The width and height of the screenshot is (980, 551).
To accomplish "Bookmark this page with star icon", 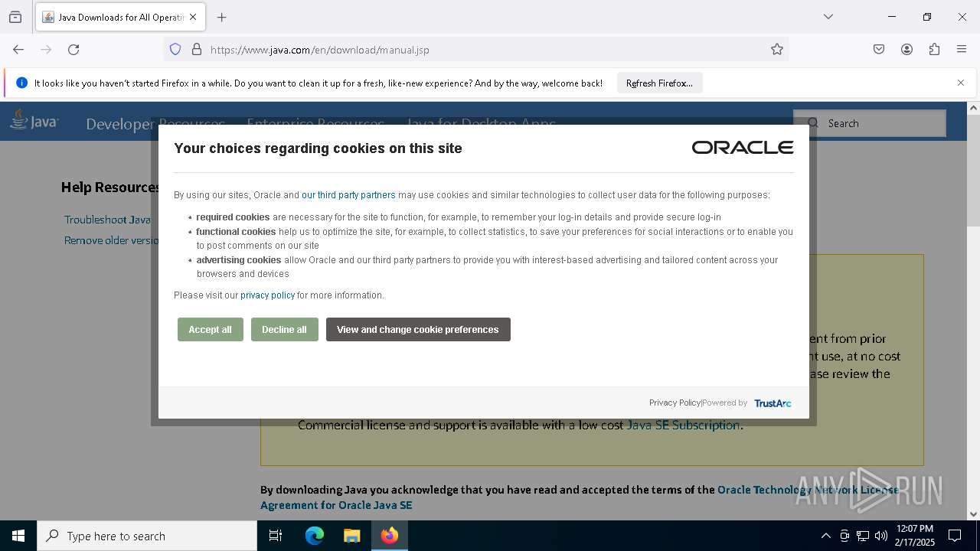I will (x=777, y=50).
